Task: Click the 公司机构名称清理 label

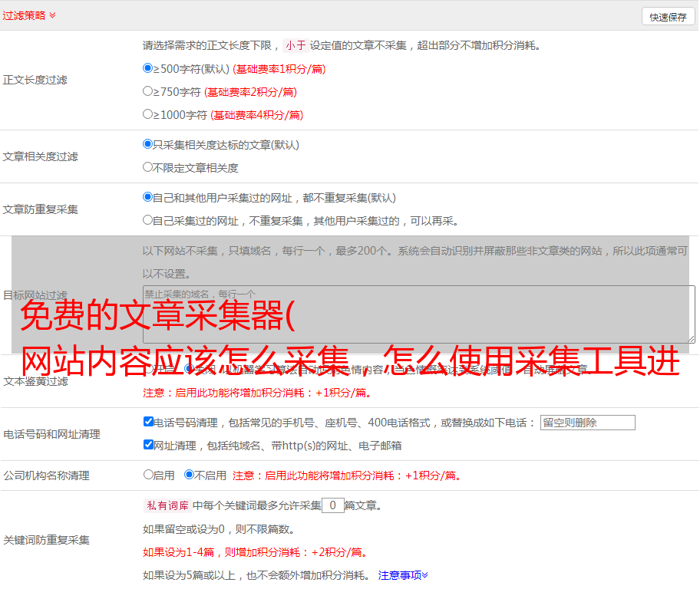Action: tap(46, 475)
